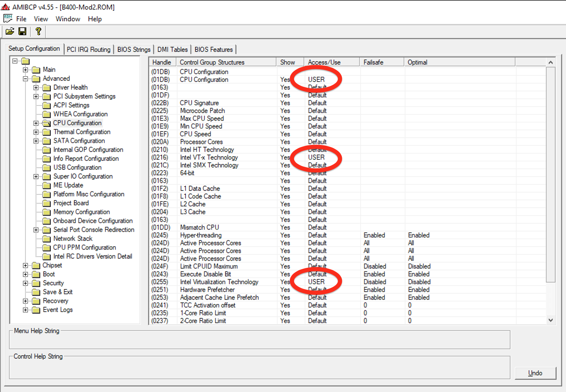Viewport: 566px width, 392px height.
Task: Open the Help menu
Action: (95, 19)
